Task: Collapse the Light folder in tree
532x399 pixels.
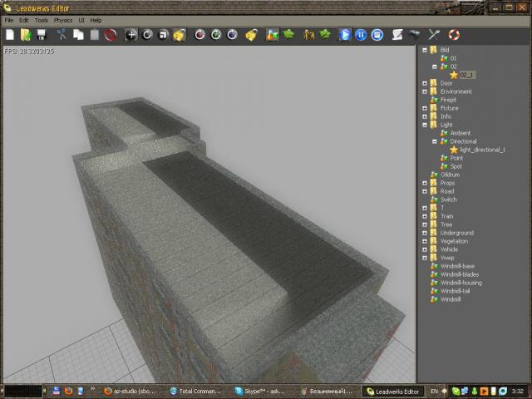Action: (425, 125)
